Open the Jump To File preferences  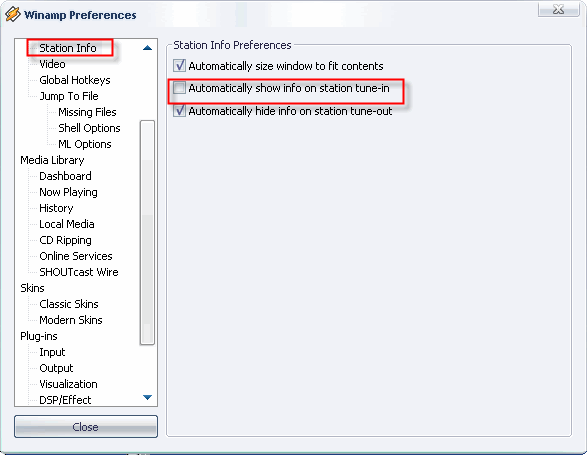[69, 96]
